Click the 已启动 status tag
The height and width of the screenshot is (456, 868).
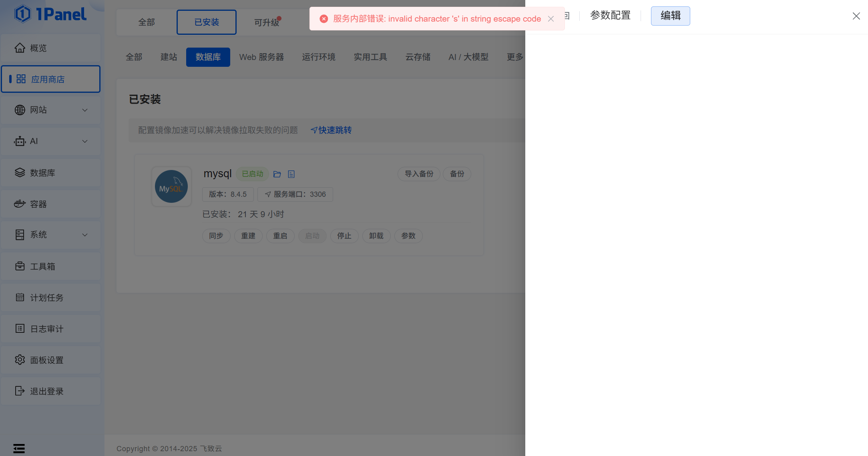click(x=253, y=174)
